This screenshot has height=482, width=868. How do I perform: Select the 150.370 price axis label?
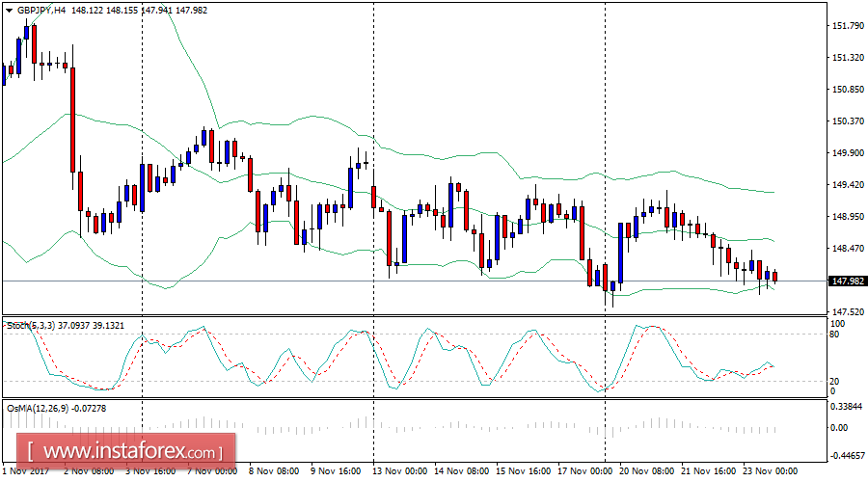[848, 121]
